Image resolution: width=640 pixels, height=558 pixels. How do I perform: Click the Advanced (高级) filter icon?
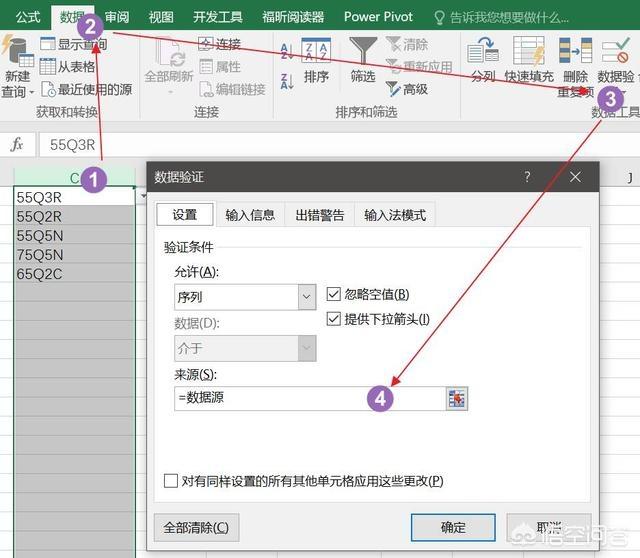coord(393,89)
